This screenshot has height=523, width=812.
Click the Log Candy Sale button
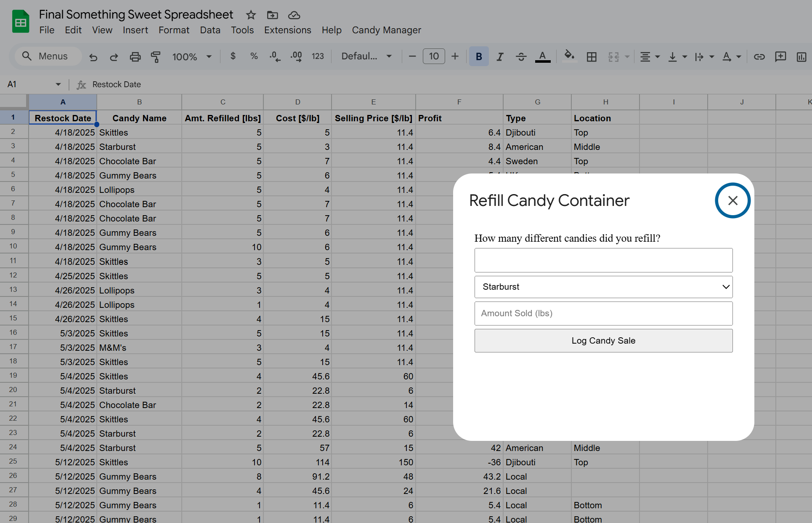coord(603,341)
